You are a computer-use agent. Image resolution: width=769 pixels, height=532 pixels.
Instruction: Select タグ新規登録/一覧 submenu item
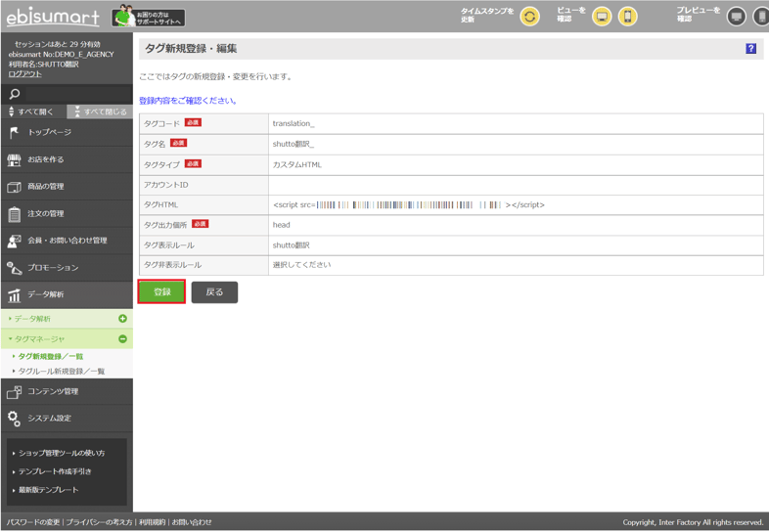pyautogui.click(x=51, y=357)
